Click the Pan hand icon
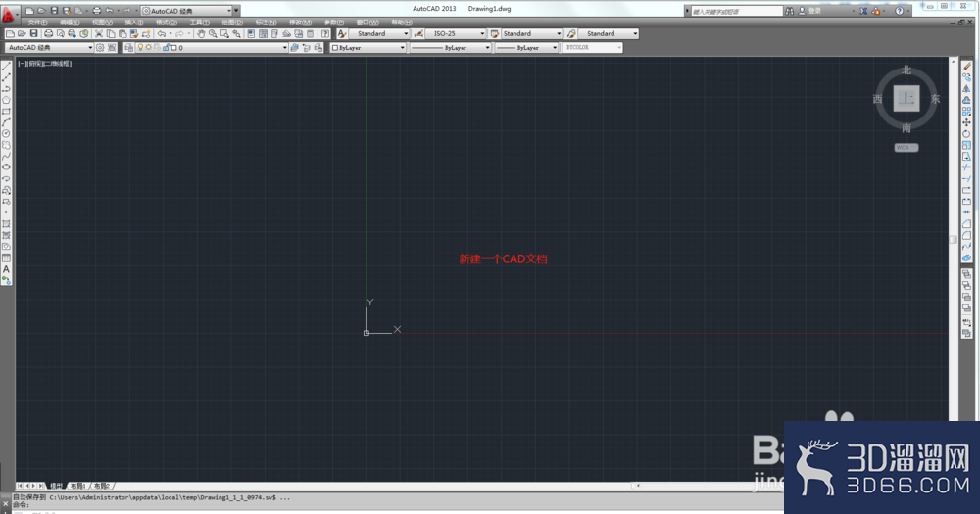 tap(201, 33)
